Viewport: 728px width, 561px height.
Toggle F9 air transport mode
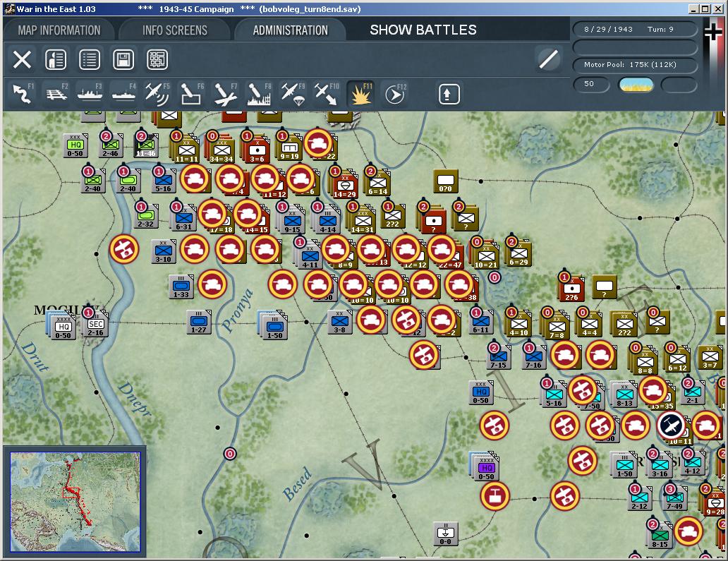click(x=293, y=93)
